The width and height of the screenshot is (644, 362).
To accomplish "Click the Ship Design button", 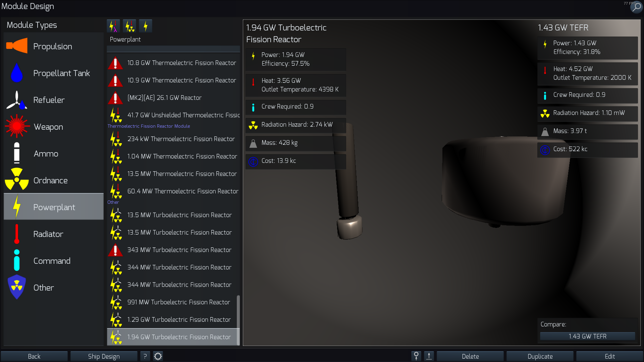I will click(x=104, y=356).
